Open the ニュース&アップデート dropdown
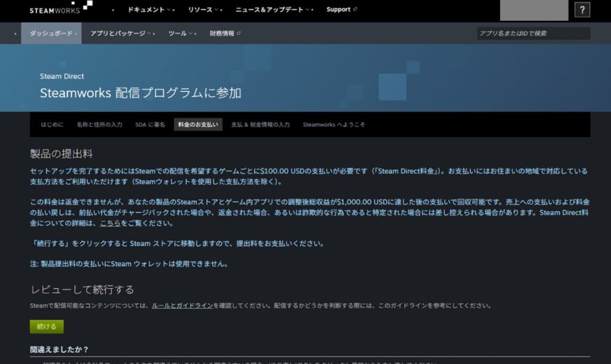The image size is (611, 364). [x=273, y=10]
